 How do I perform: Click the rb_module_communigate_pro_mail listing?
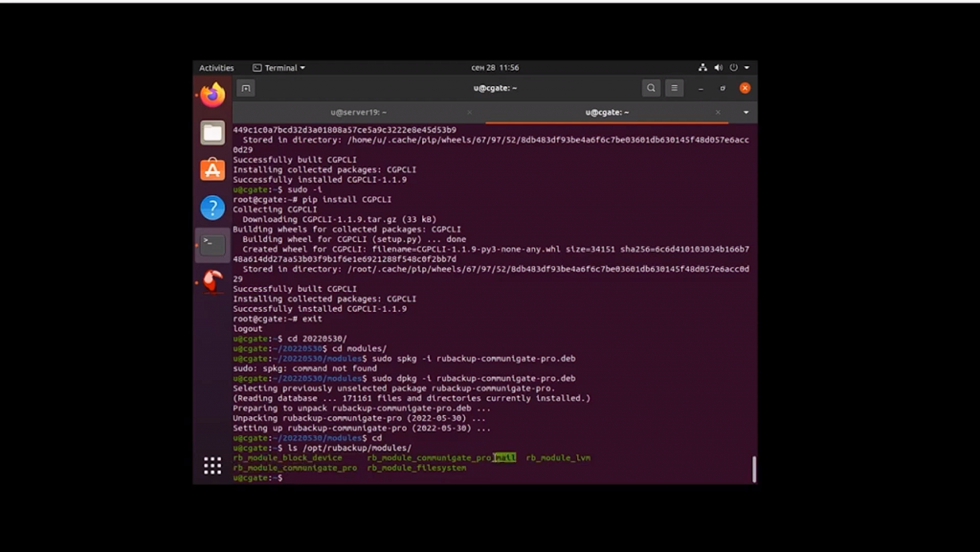tap(441, 457)
